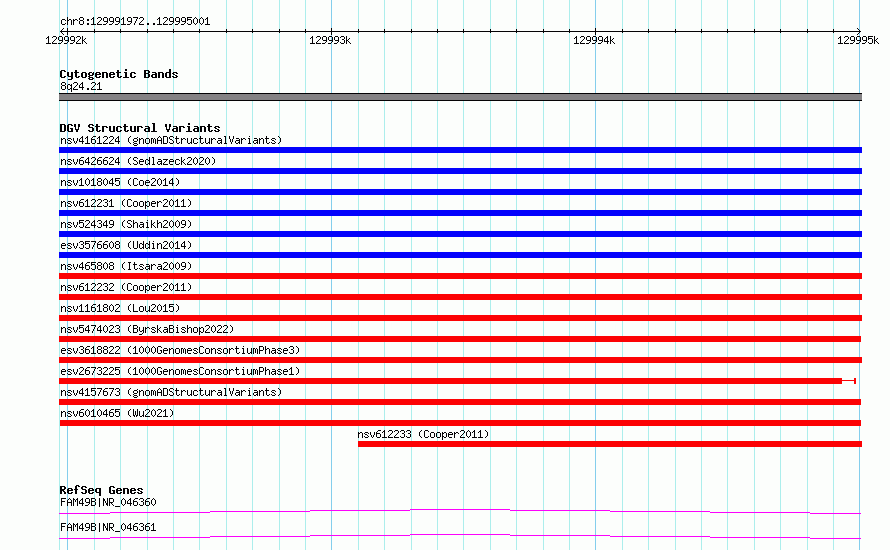The height and width of the screenshot is (550, 890).
Task: Open the nsv612232 (Cooper2011) variant label
Action: point(126,287)
